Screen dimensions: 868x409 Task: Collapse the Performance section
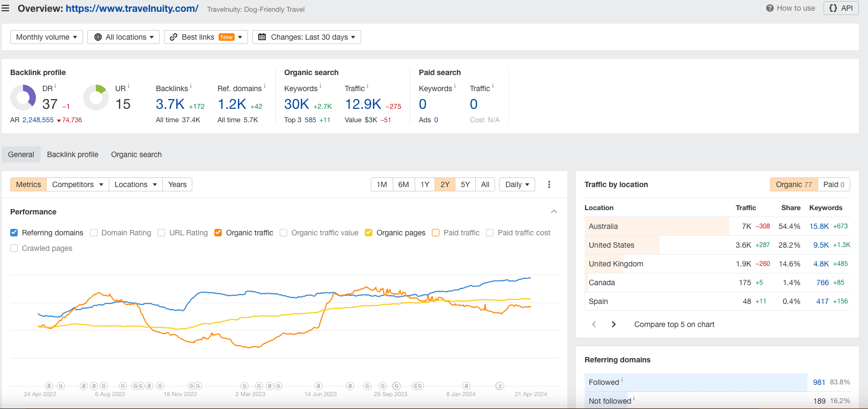pyautogui.click(x=554, y=212)
